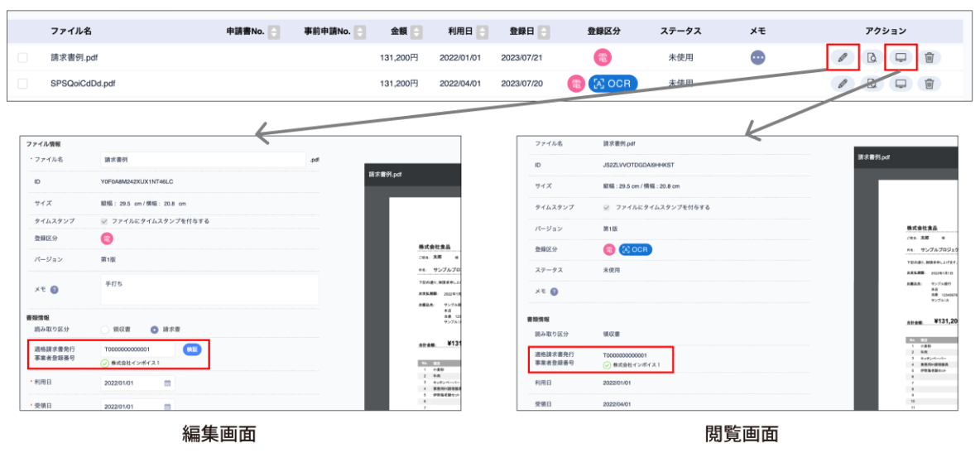Select the 領収書 radio button
The width and height of the screenshot is (980, 453).
[x=105, y=329]
